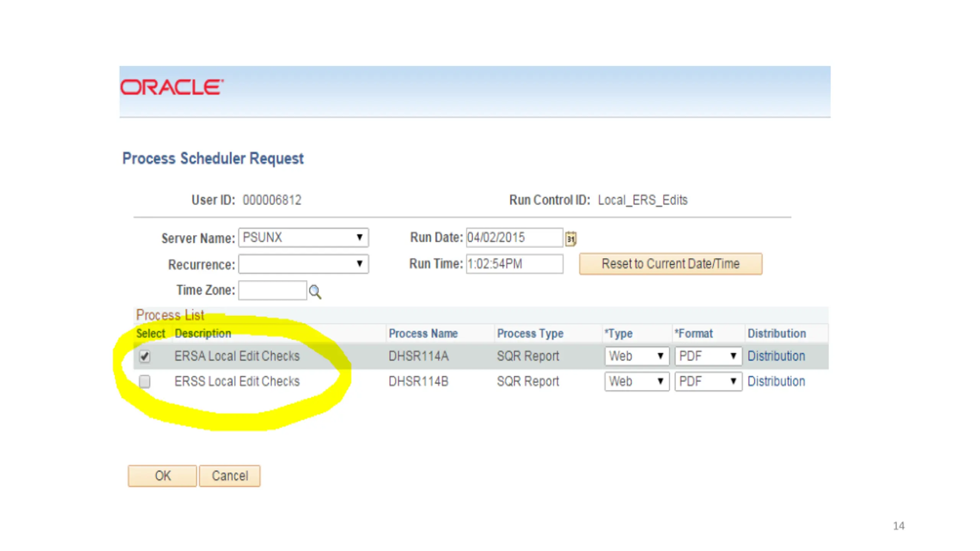Open the Type dropdown for DHSR114B
Viewport: 980px width, 551px height.
click(x=637, y=381)
